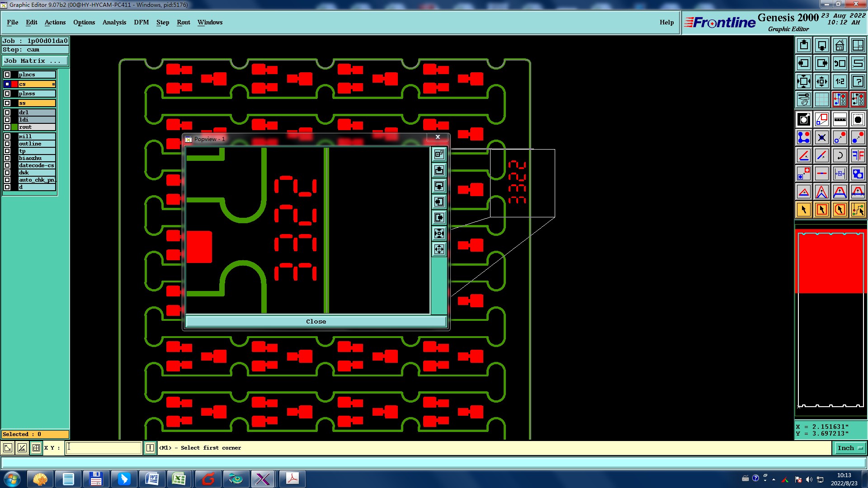Screen dimensions: 868x488
Task: Click the Job Matrix button
Action: pos(35,61)
